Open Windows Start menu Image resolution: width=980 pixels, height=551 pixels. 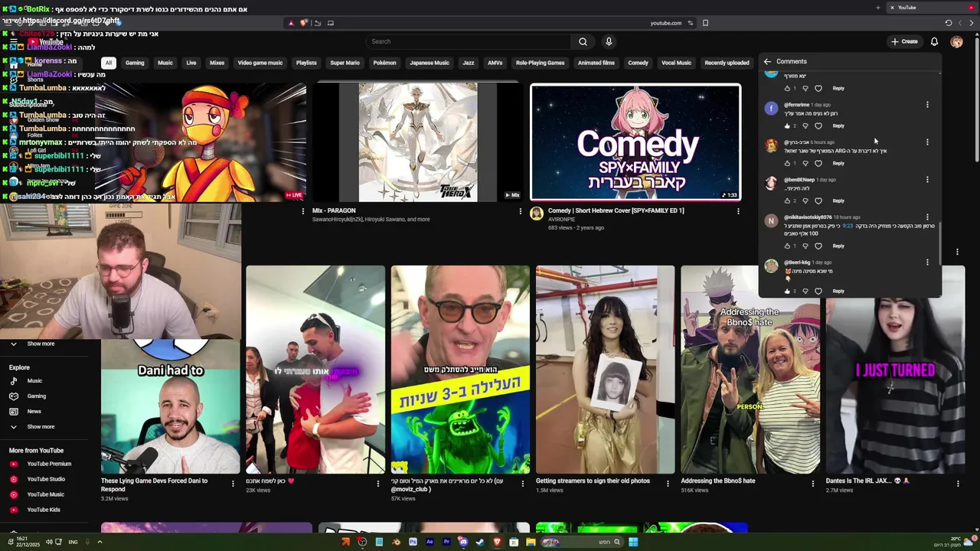coord(633,542)
